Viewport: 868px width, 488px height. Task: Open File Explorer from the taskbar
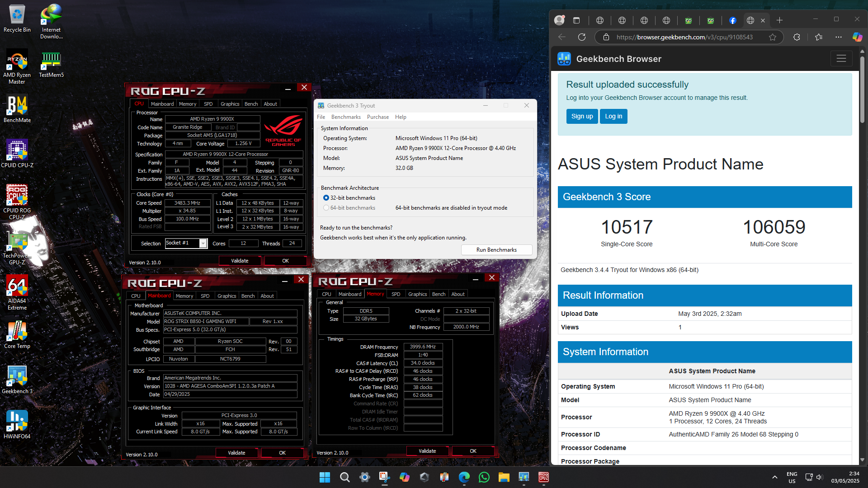point(504,477)
